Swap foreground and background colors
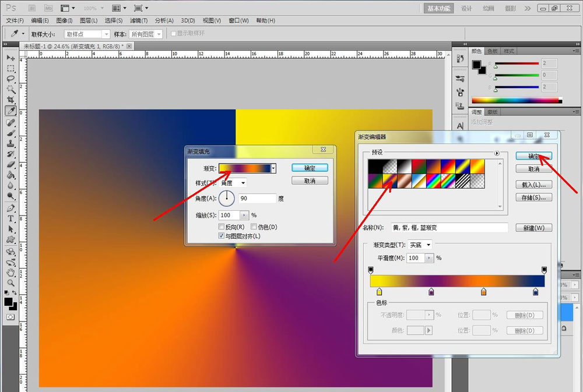Image resolution: width=583 pixels, height=392 pixels. [15, 292]
